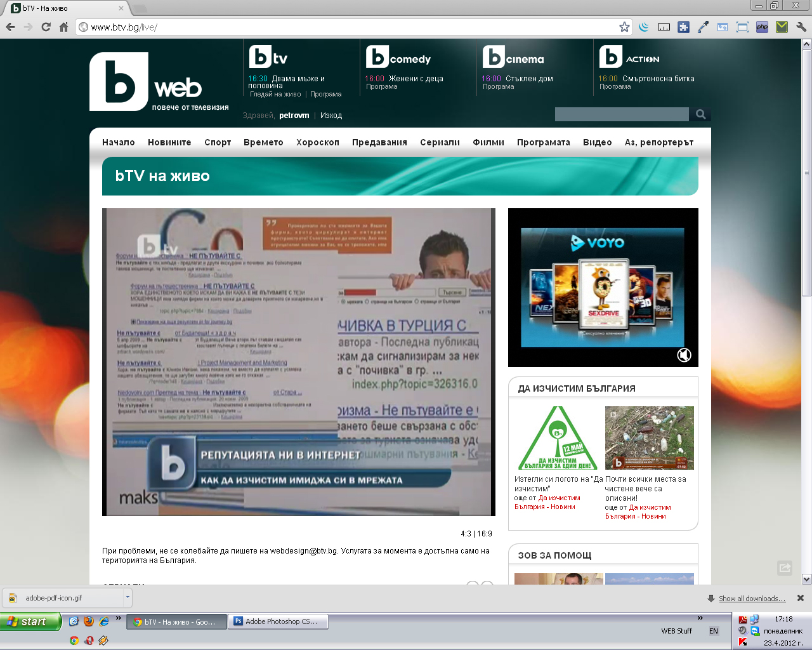Click the live video player
Screen dimensions: 812x650
point(299,362)
